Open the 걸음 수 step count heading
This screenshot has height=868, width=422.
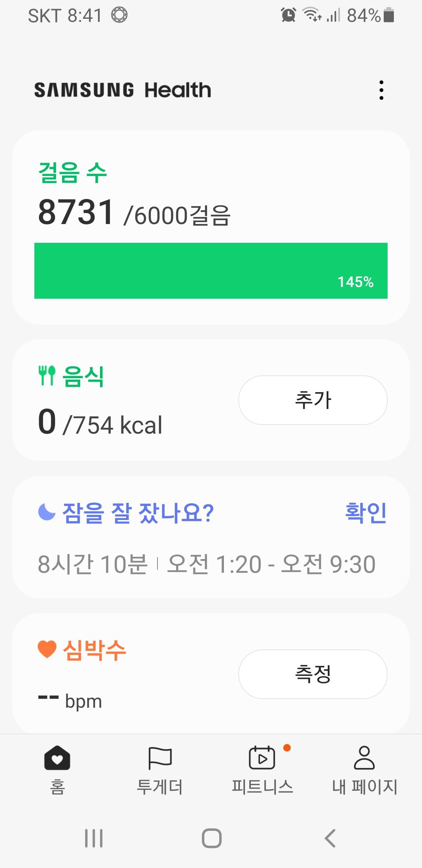(x=73, y=172)
